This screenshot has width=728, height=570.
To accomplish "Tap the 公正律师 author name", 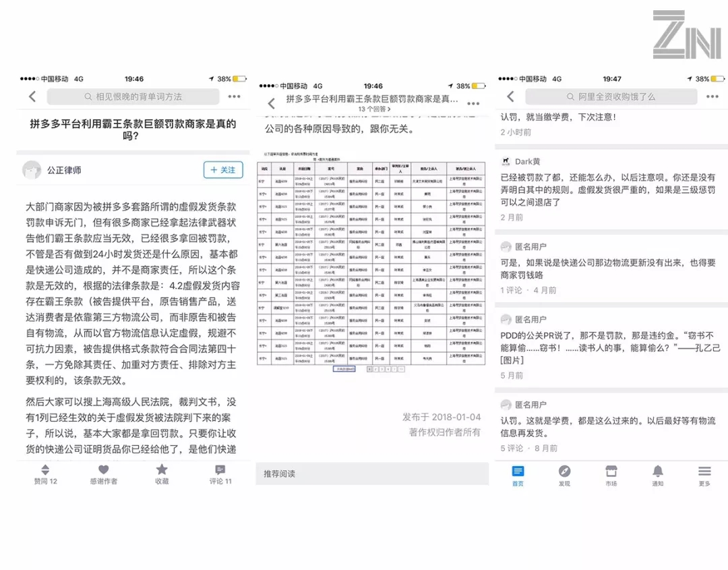I will tap(64, 171).
